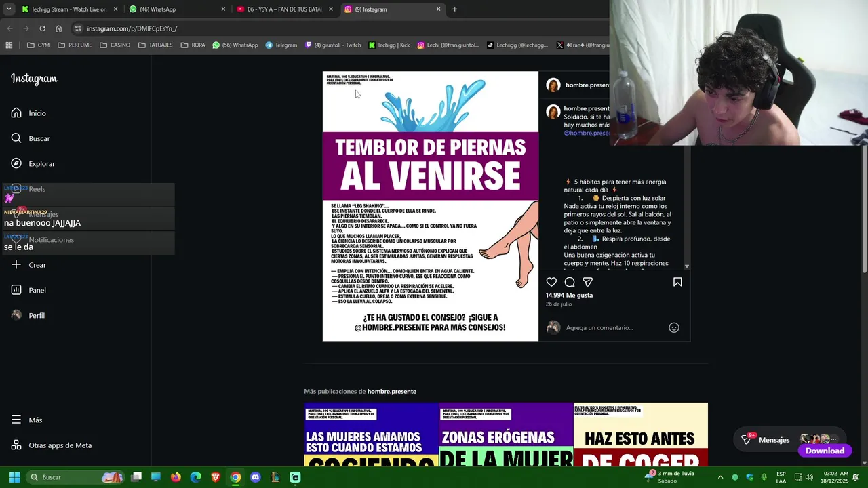868x488 pixels.
Task: Open the Más menu in sidebar
Action: pos(26,420)
